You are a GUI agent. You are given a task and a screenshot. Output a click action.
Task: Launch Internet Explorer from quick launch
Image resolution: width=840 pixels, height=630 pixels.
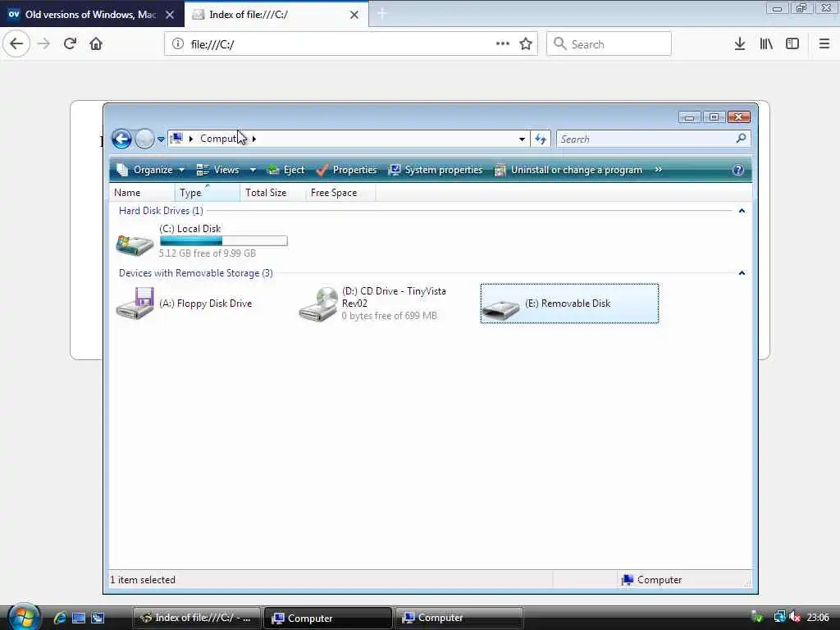[x=59, y=618]
